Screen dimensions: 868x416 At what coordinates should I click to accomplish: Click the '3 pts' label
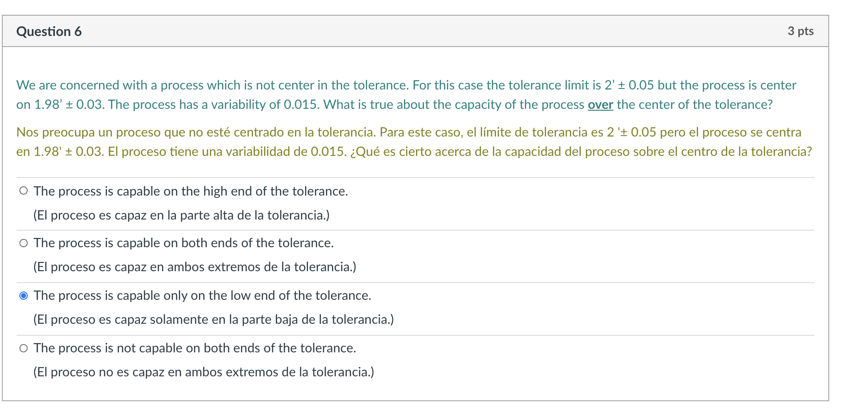pyautogui.click(x=801, y=31)
